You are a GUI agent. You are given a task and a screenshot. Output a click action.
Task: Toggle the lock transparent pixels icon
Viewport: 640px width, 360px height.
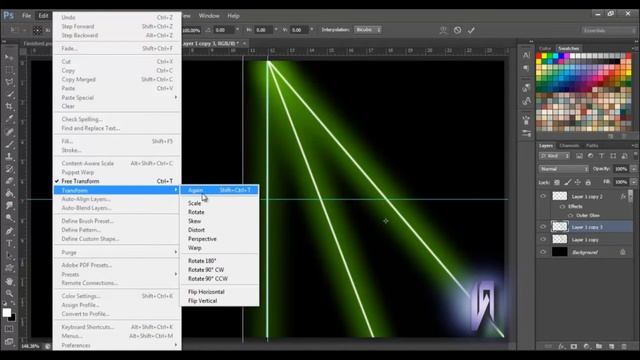tap(557, 182)
